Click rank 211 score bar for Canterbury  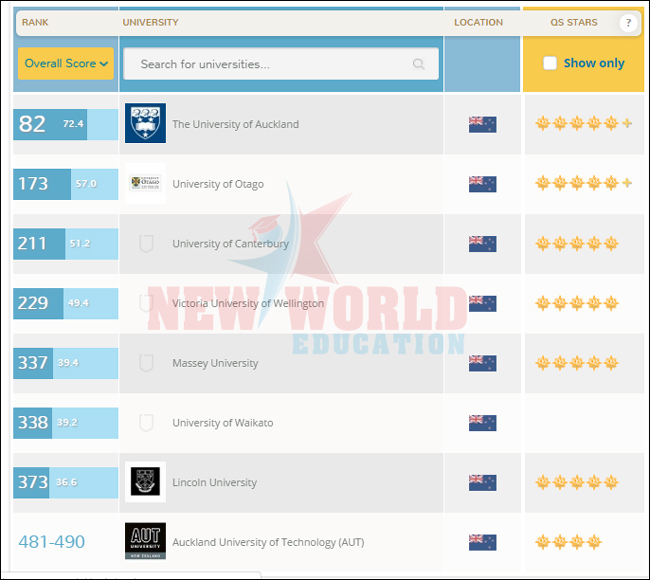click(x=65, y=244)
